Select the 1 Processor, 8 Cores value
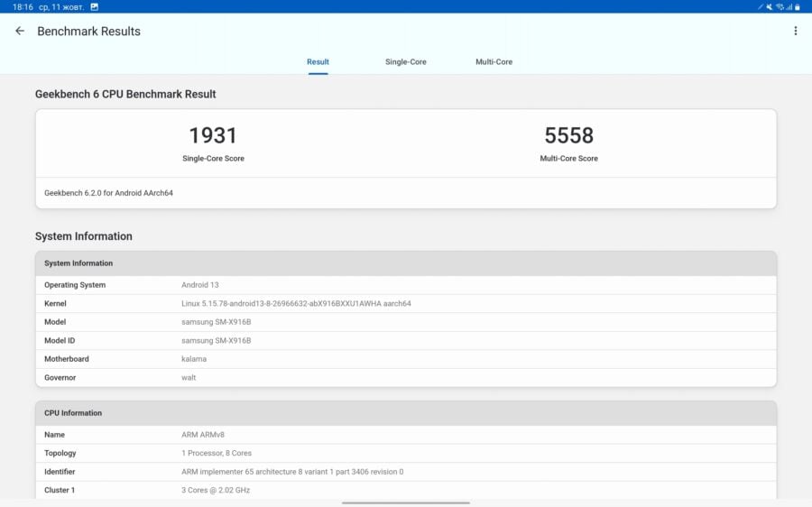This screenshot has width=812, height=507. click(217, 453)
